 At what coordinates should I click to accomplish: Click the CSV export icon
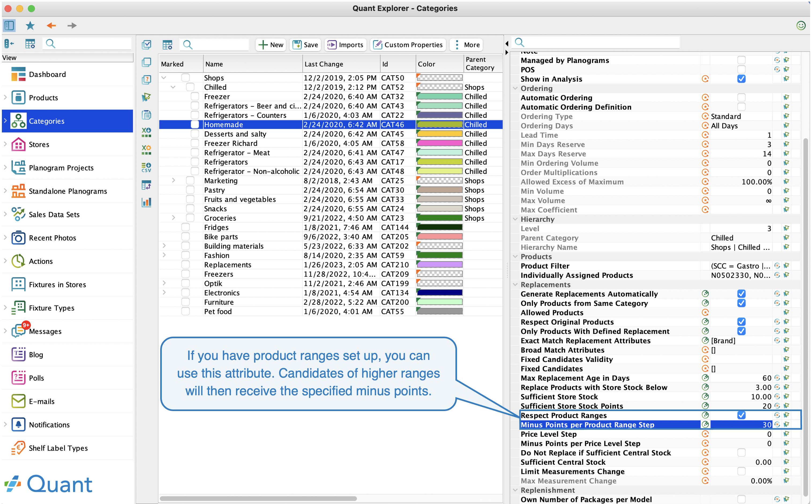coord(146,167)
